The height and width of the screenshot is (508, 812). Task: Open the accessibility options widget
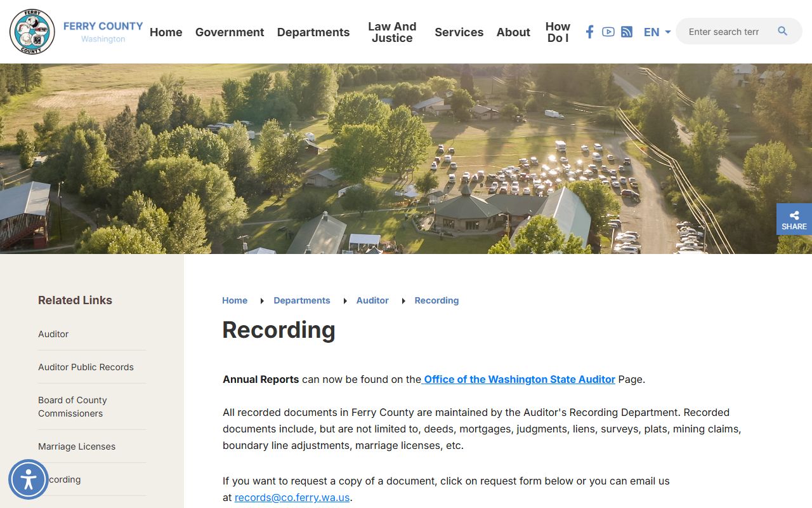29,479
